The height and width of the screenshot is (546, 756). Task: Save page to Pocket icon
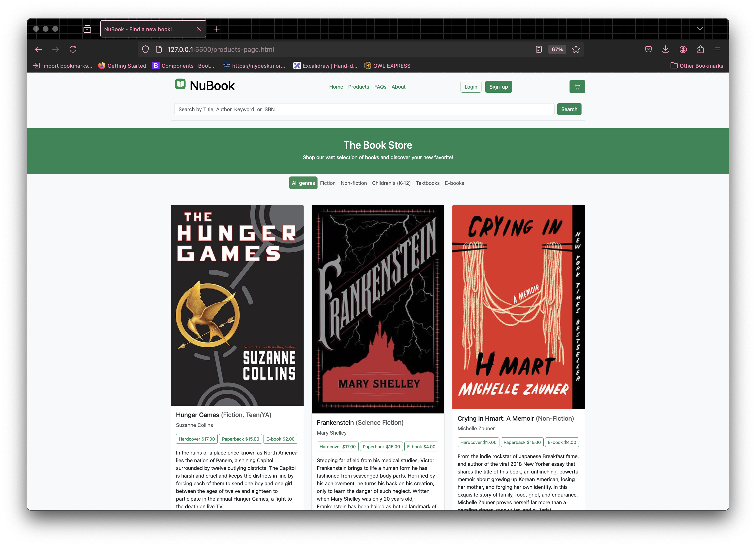pyautogui.click(x=648, y=49)
